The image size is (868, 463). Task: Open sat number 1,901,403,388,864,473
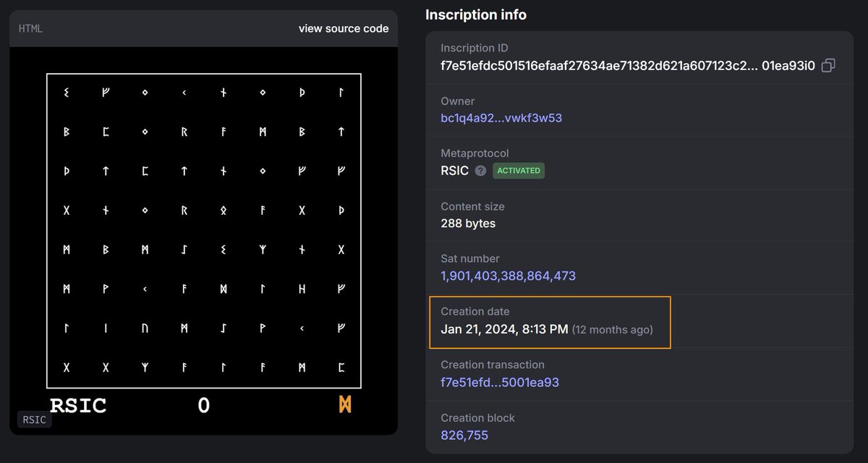coord(509,276)
